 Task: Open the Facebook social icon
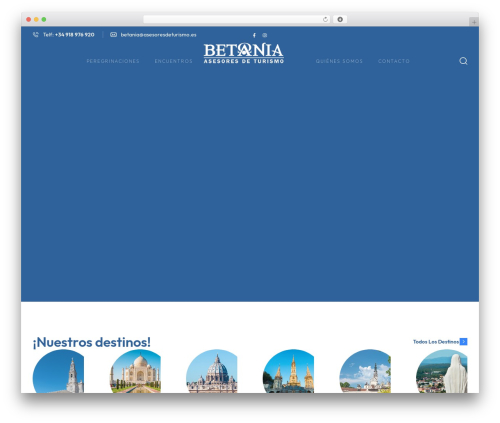(254, 35)
